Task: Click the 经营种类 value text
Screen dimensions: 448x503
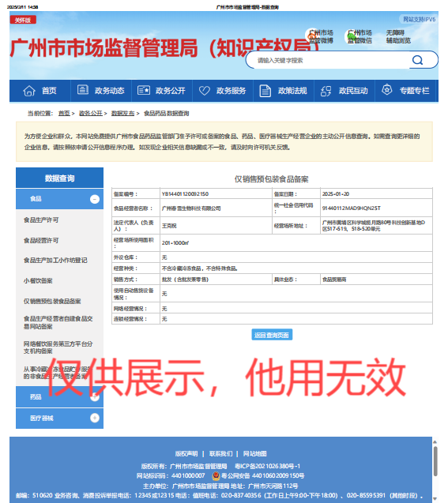Action: 200,268
